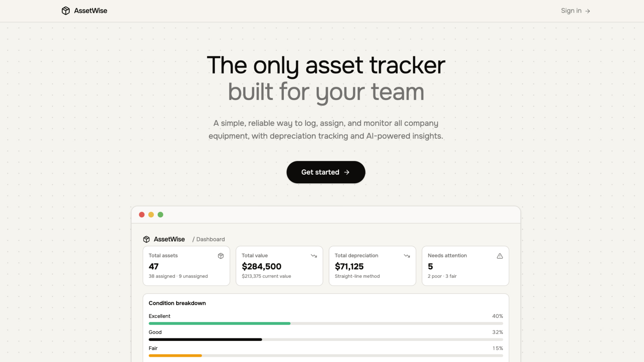Screen dimensions: 644x362
Task: Click the trend icon on Total value card
Action: (314, 256)
